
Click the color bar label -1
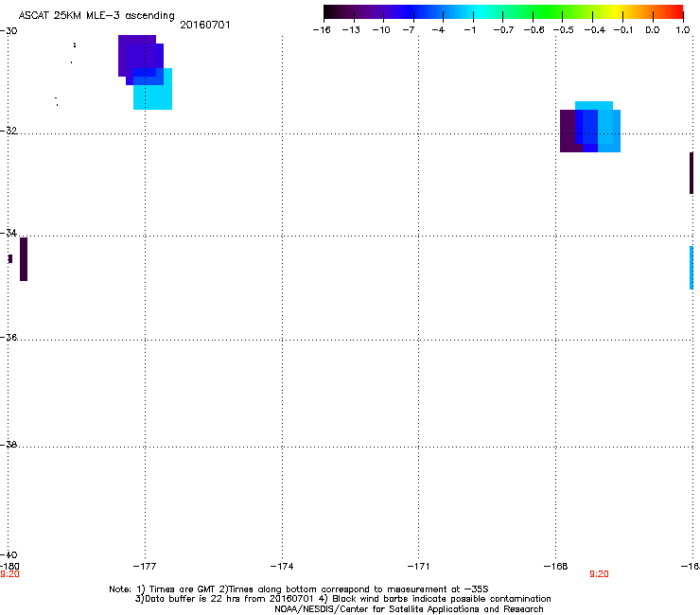pyautogui.click(x=469, y=30)
